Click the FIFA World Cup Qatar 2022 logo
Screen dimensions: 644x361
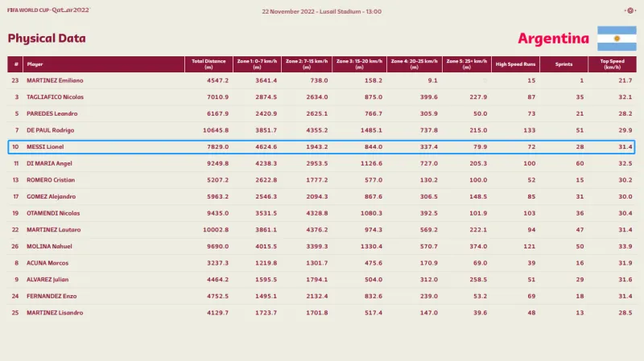(49, 10)
